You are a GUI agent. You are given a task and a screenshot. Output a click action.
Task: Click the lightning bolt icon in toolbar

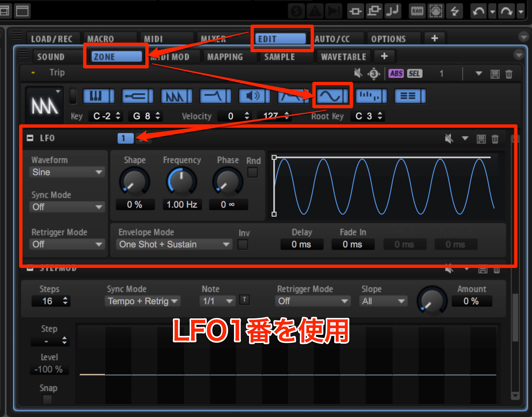click(x=455, y=11)
